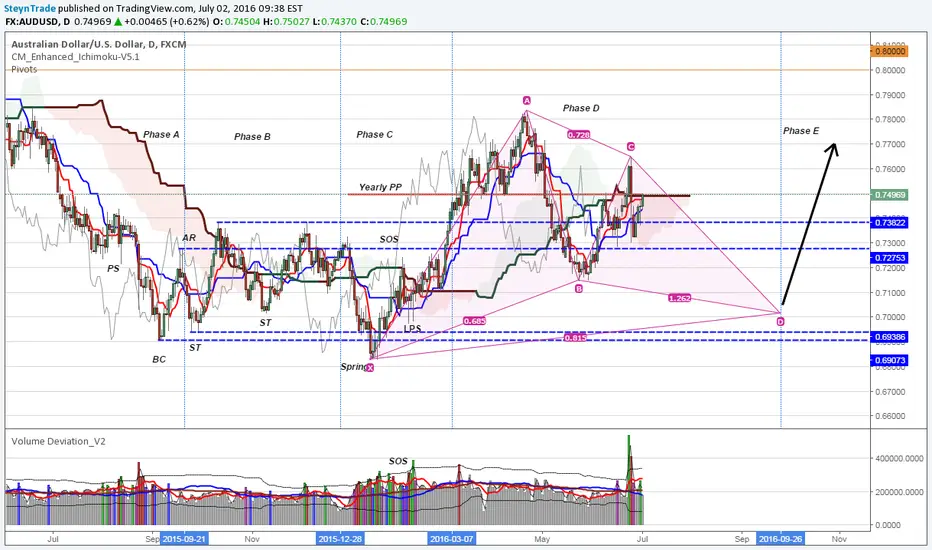Click the ST annotation nearest the BC label
The width and height of the screenshot is (932, 550).
point(195,347)
